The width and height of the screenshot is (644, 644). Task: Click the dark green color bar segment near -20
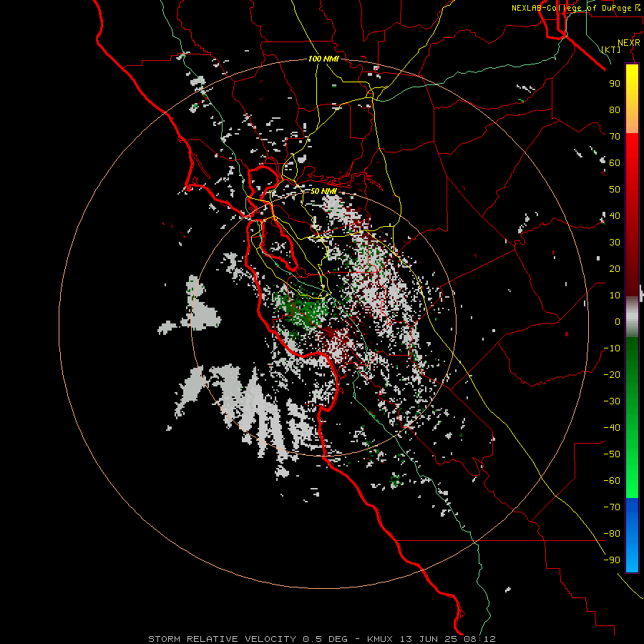(x=632, y=370)
